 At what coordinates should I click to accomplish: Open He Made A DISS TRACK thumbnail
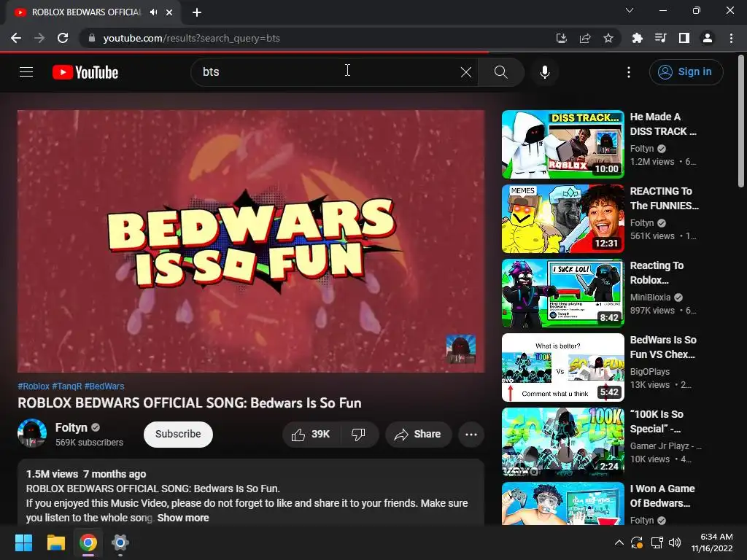coord(562,144)
